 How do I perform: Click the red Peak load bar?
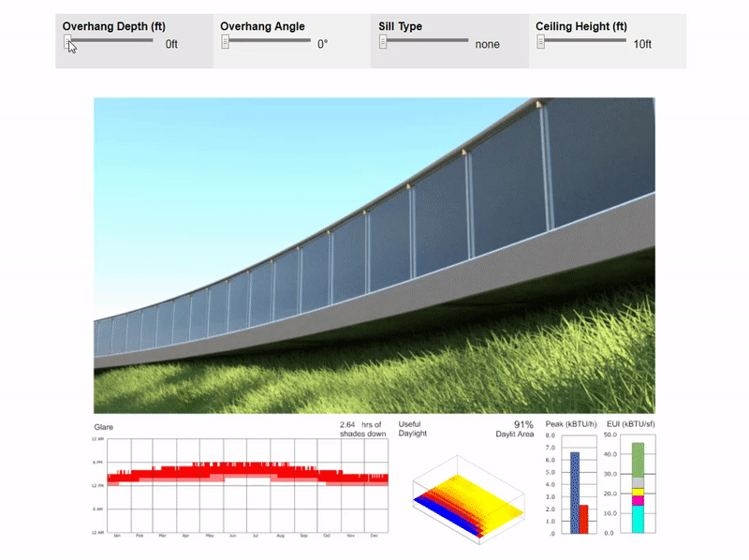tap(583, 519)
